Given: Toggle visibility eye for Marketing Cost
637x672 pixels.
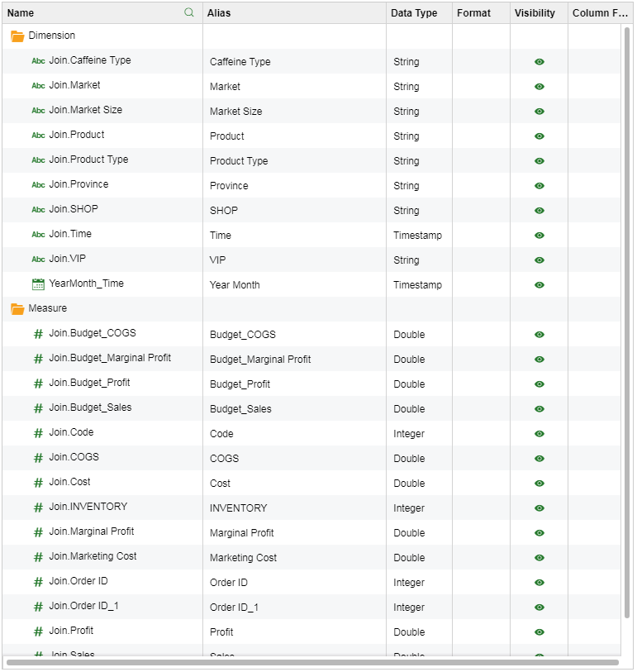Looking at the screenshot, I should (540, 558).
